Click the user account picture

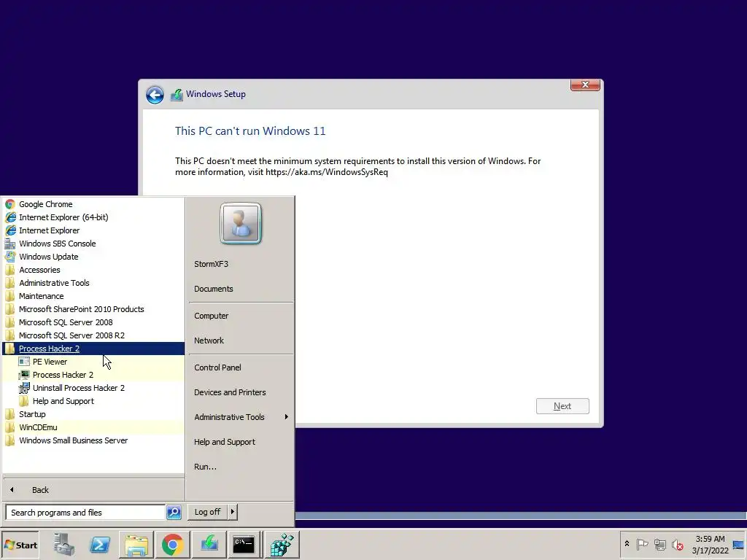point(241,223)
